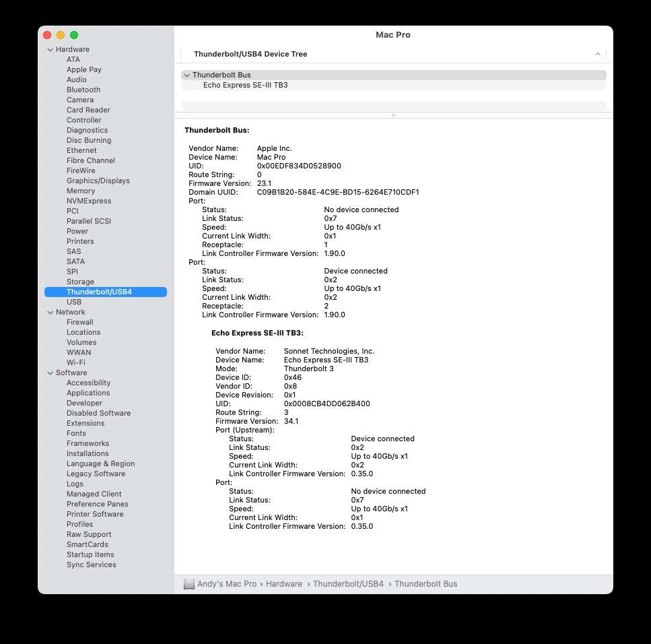Select Legacy Software in the sidebar
This screenshot has width=651, height=644.
click(96, 474)
